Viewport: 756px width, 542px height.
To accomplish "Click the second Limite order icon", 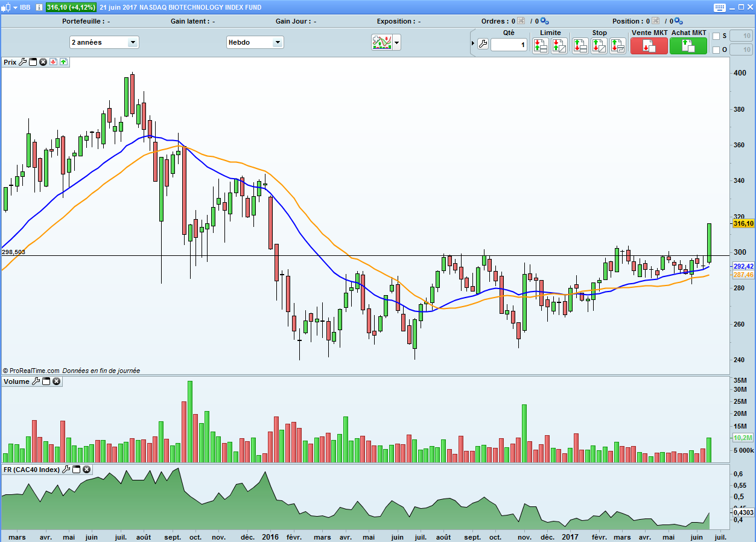I will coord(559,45).
